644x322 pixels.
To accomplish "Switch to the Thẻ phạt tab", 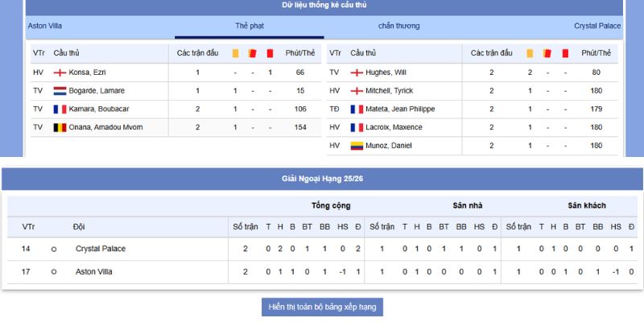I will coord(250,27).
